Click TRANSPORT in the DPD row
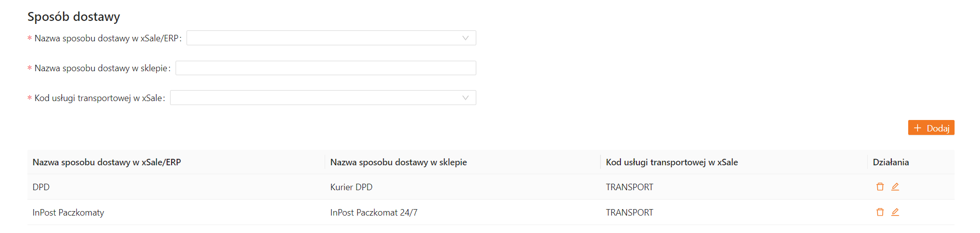The height and width of the screenshot is (233, 980). point(629,187)
